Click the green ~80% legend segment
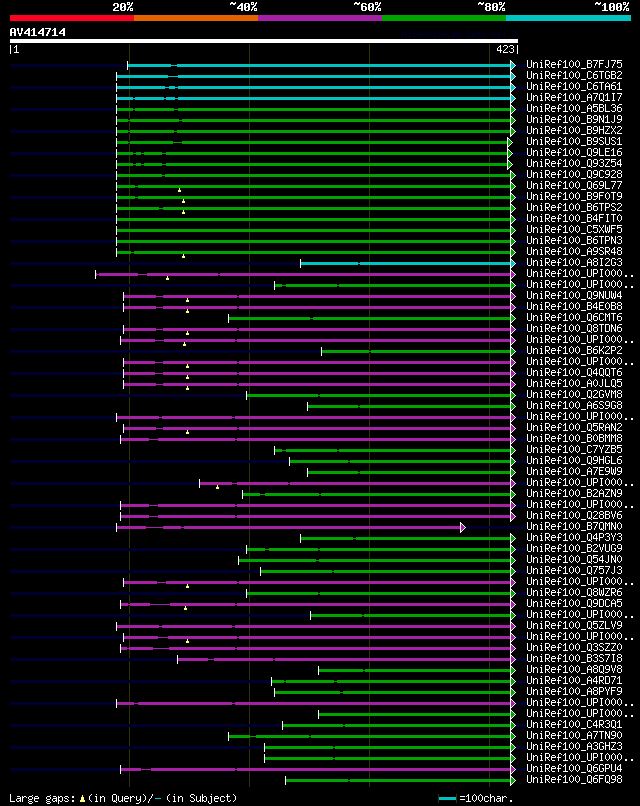 (x=444, y=18)
